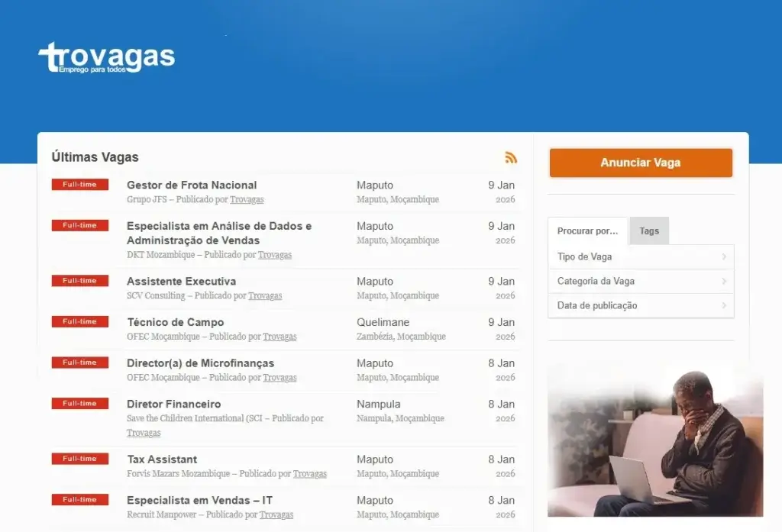782x532 pixels.
Task: Click Quelimane location text
Action: tap(383, 322)
